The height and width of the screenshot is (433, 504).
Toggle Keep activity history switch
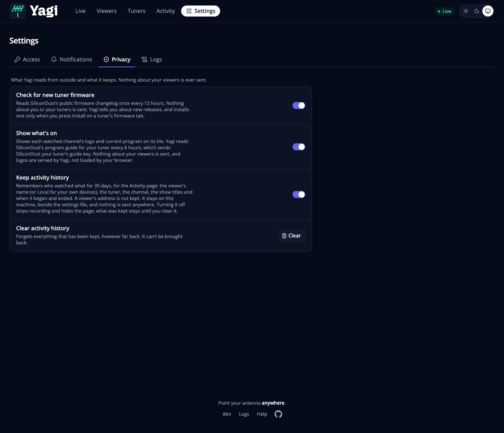(299, 194)
